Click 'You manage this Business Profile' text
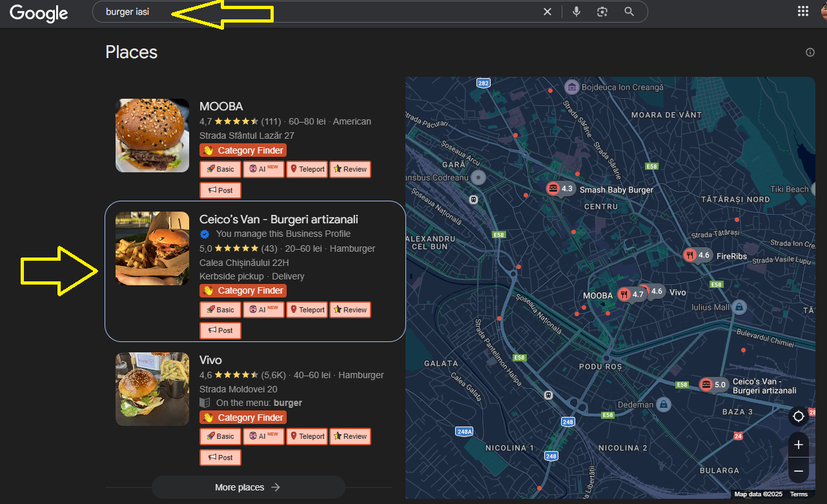 [x=283, y=234]
